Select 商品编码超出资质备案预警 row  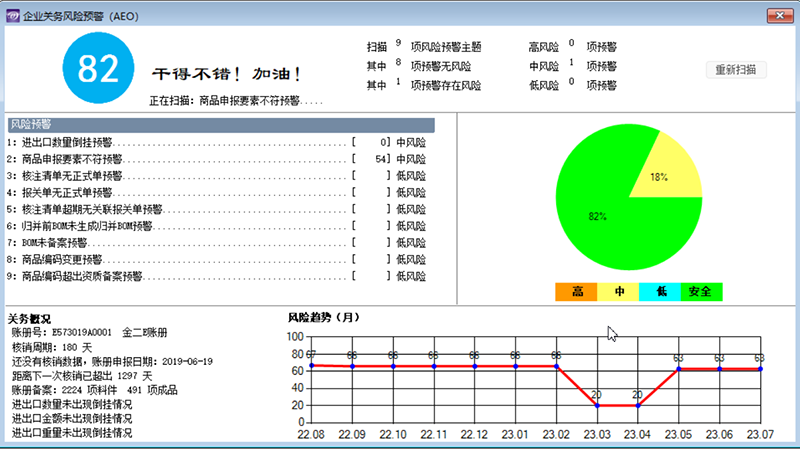click(x=216, y=277)
